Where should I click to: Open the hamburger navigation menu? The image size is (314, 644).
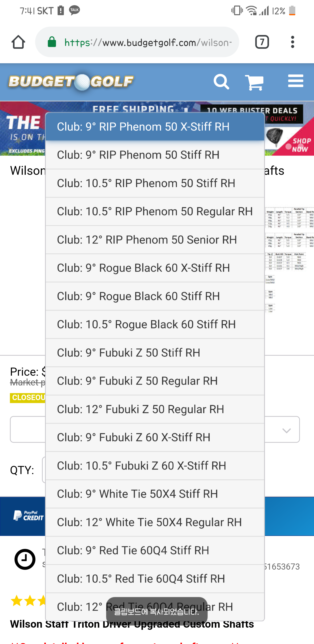295,81
